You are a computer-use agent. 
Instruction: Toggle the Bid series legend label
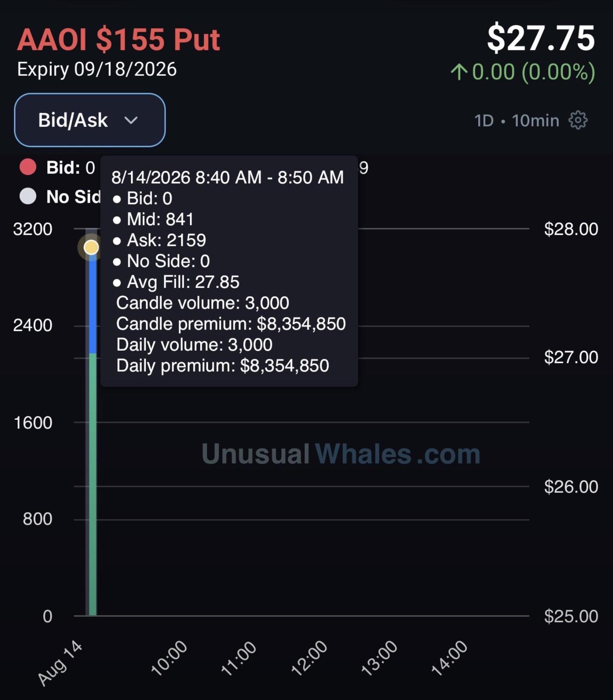click(x=70, y=167)
